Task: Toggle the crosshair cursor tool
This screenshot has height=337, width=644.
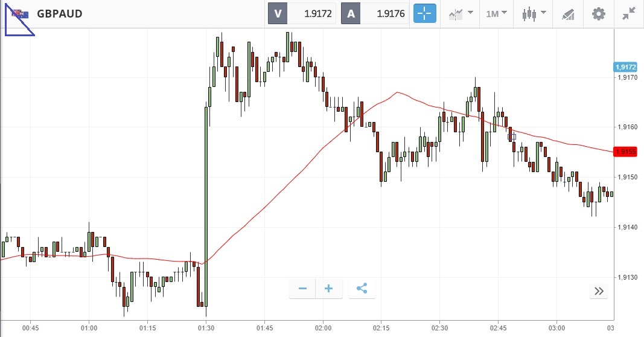Action: (424, 13)
